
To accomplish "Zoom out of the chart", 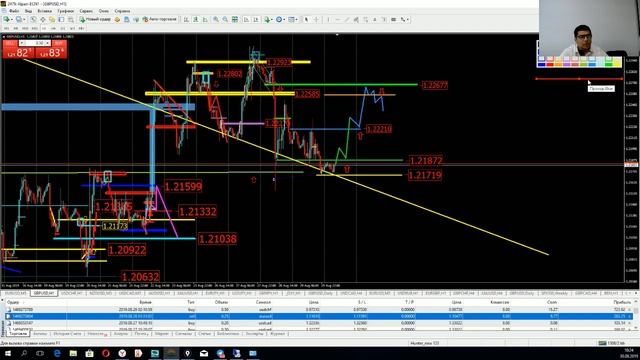I will click(x=225, y=19).
